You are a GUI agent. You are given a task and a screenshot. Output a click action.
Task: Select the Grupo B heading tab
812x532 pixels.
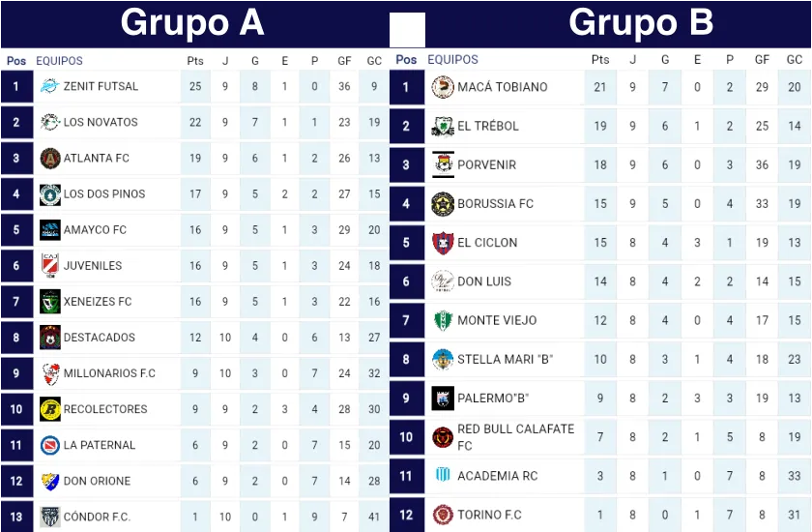click(x=641, y=21)
